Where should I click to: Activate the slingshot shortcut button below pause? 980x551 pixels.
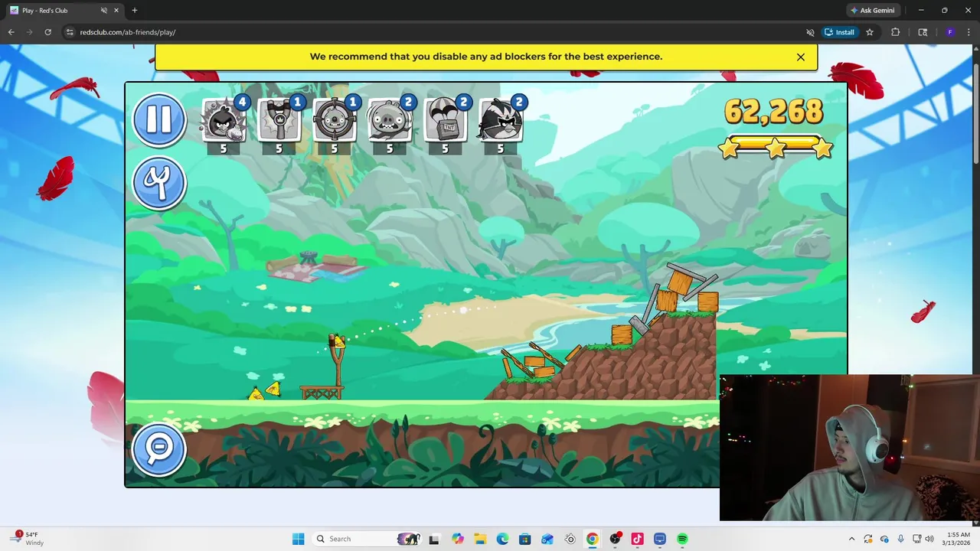(x=159, y=183)
